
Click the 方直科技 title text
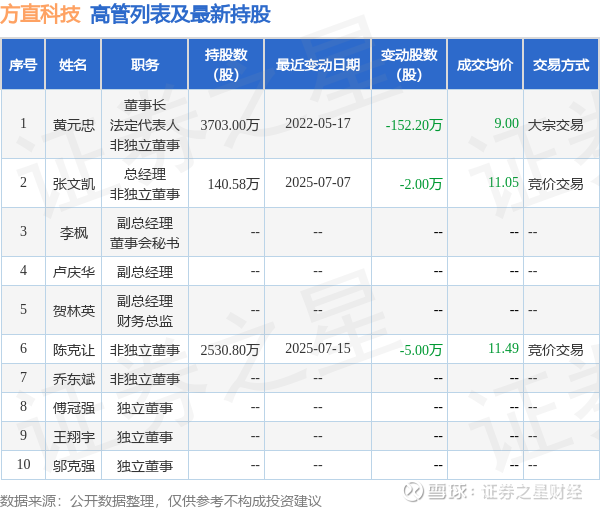click(x=40, y=15)
